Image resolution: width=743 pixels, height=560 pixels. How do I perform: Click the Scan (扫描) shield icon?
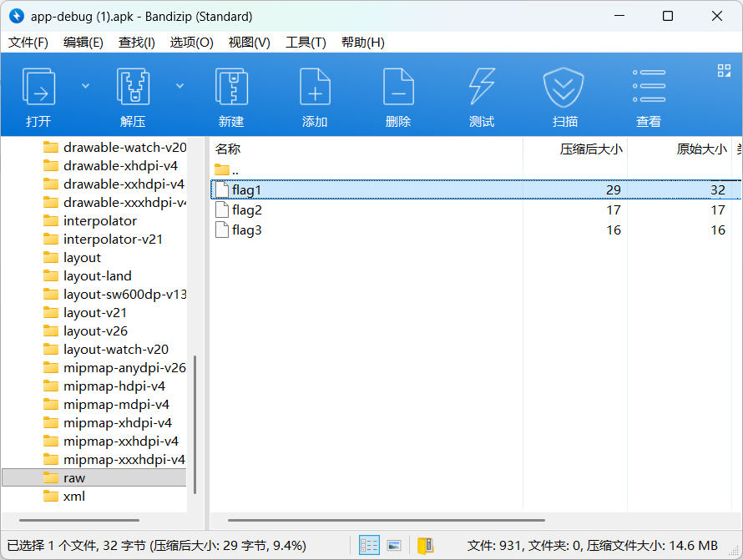point(564,87)
